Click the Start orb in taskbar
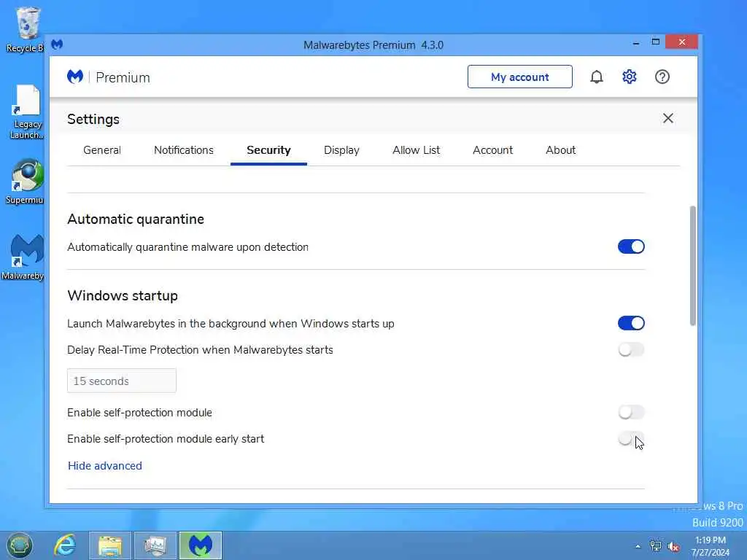This screenshot has width=747, height=560. 19,545
